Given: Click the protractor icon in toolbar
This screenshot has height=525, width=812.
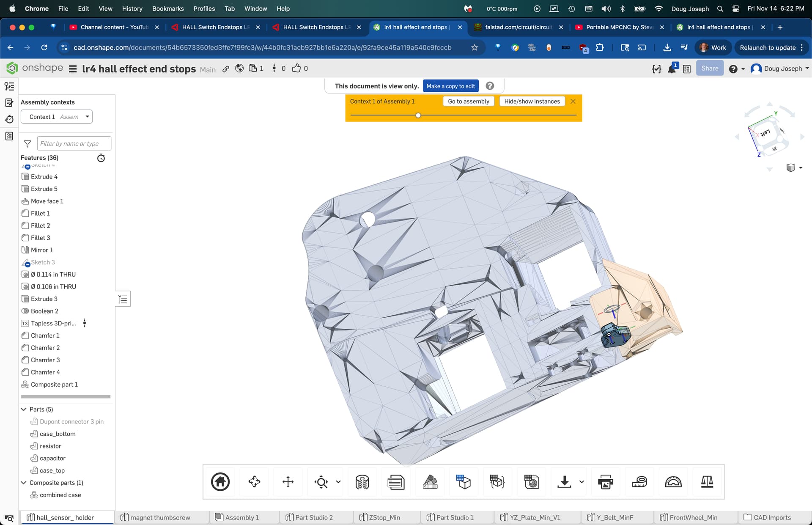Looking at the screenshot, I should [673, 481].
